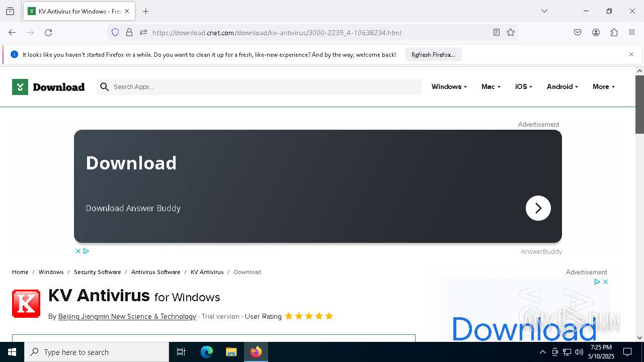Open Save to Pocket icon
Image resolution: width=644 pixels, height=362 pixels.
[x=578, y=33]
